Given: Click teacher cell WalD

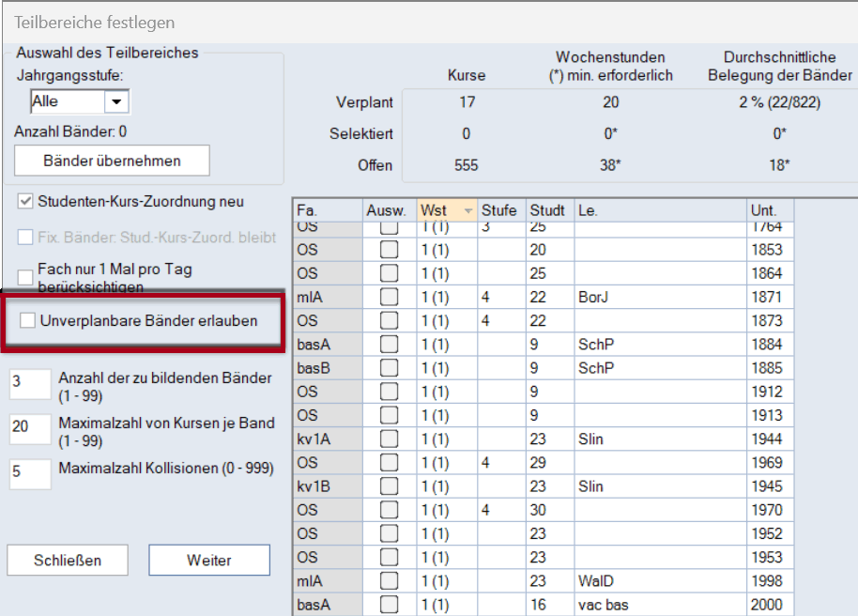Looking at the screenshot, I should pyautogui.click(x=661, y=580).
